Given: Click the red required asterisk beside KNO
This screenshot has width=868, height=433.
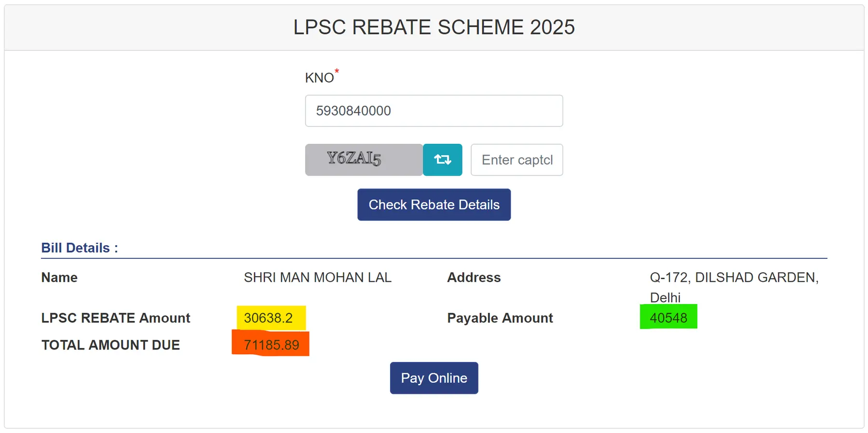Looking at the screenshot, I should 337,71.
